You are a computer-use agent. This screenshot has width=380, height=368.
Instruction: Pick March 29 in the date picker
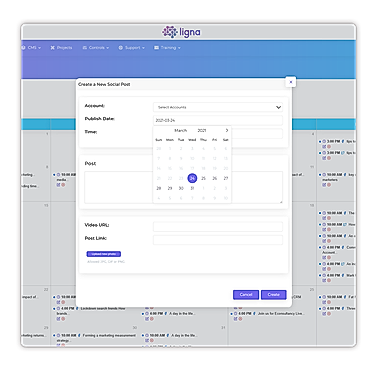coord(170,188)
